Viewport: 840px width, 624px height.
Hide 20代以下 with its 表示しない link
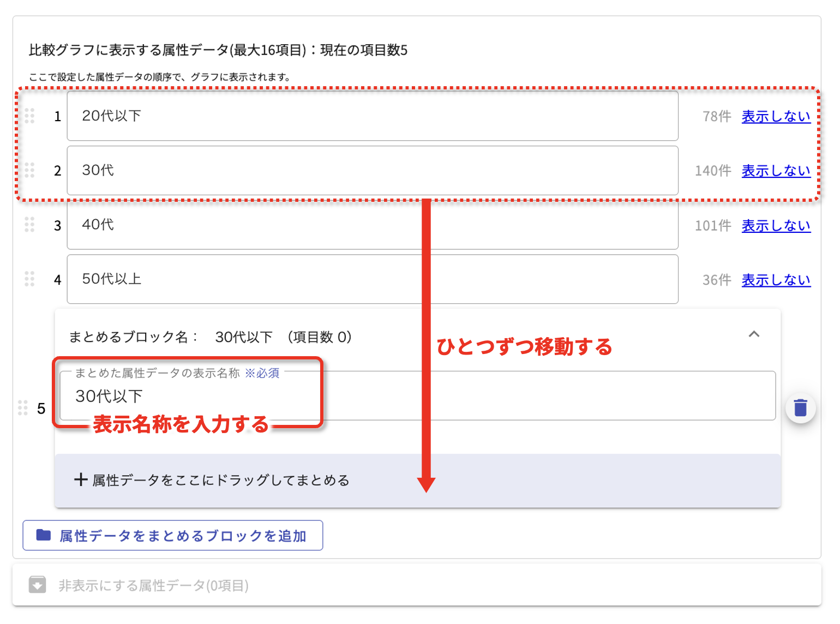[776, 116]
